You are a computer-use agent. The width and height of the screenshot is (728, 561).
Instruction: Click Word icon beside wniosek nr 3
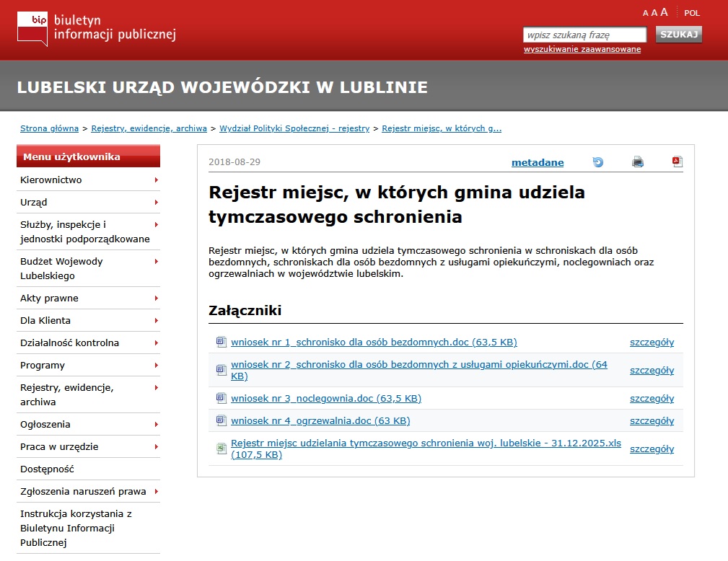pos(222,398)
